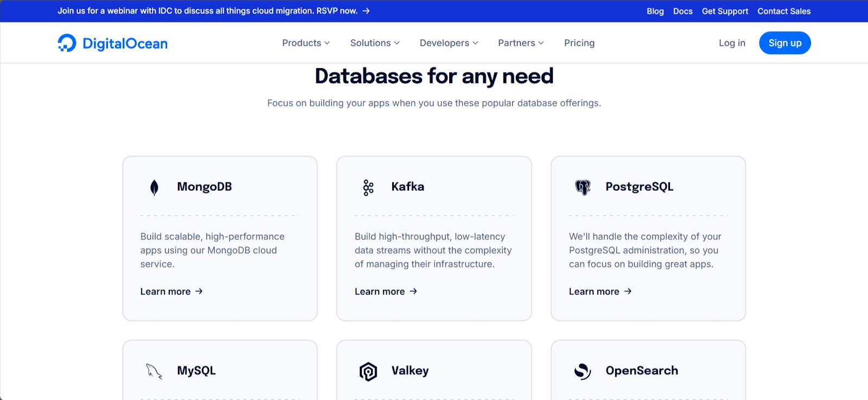Click the arrow beside PostgreSQL Learn more
This screenshot has height=400, width=868.
pyautogui.click(x=628, y=291)
